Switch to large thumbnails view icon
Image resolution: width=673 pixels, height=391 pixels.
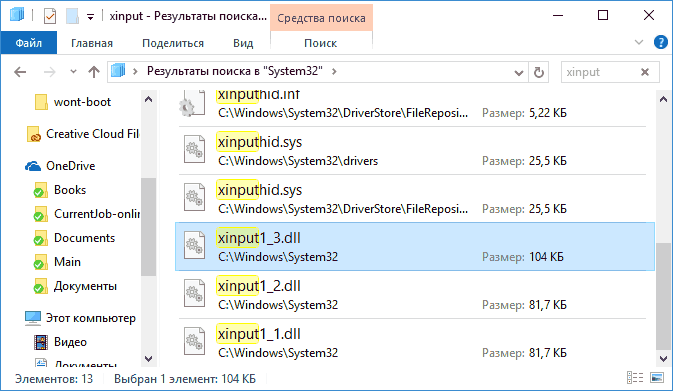point(657,378)
